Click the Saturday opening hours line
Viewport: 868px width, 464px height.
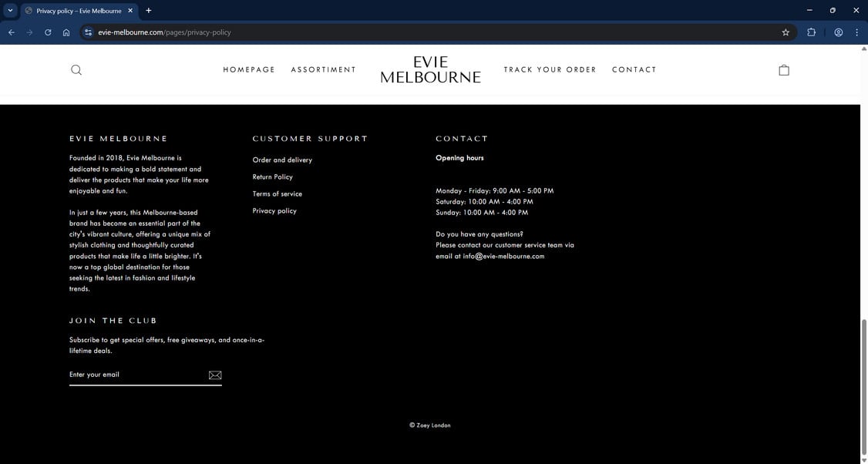click(484, 201)
